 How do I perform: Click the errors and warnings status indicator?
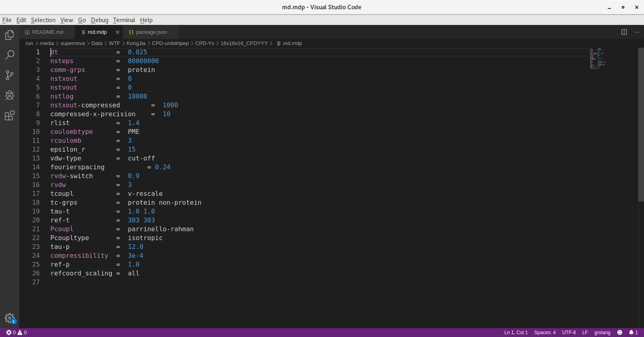[17, 333]
